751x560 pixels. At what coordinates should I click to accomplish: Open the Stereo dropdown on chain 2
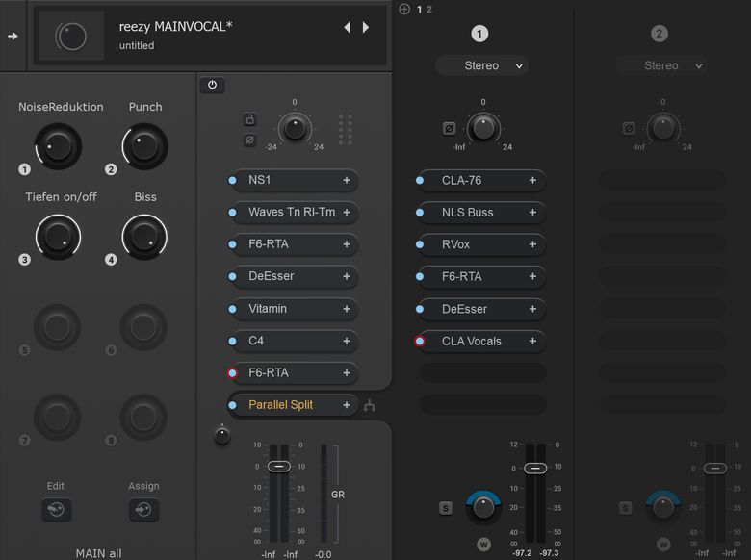point(661,65)
